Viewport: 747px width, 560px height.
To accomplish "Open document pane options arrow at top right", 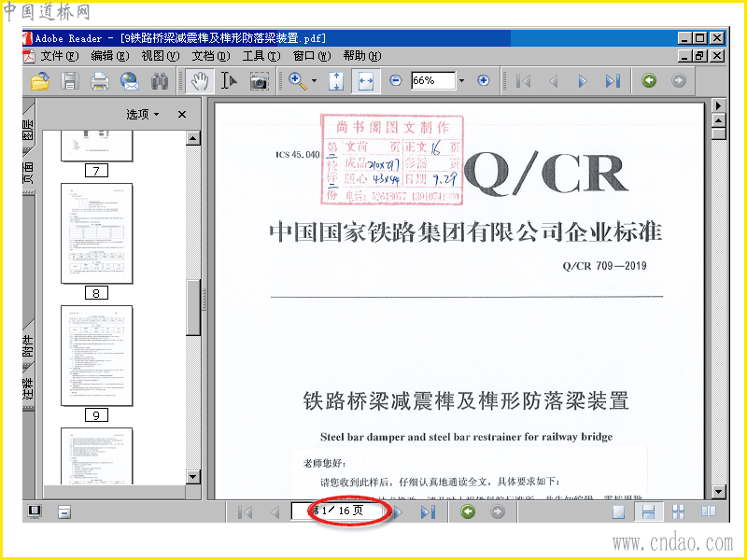I will coord(718,105).
